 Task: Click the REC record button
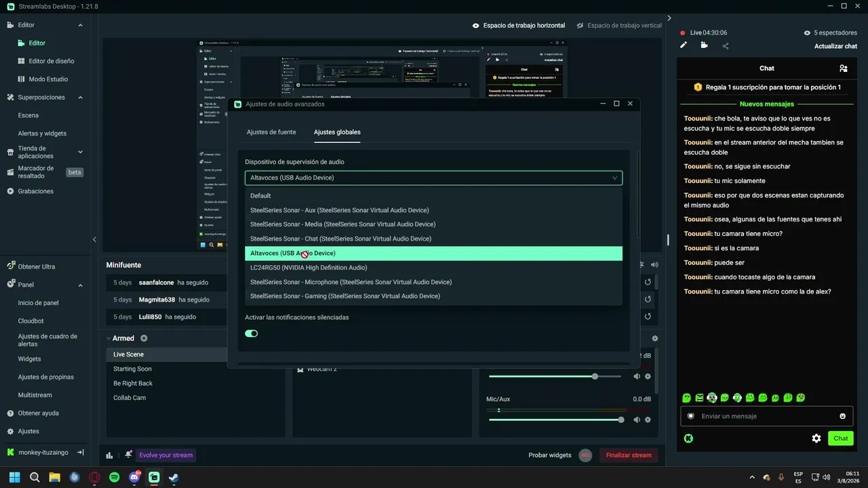[585, 455]
